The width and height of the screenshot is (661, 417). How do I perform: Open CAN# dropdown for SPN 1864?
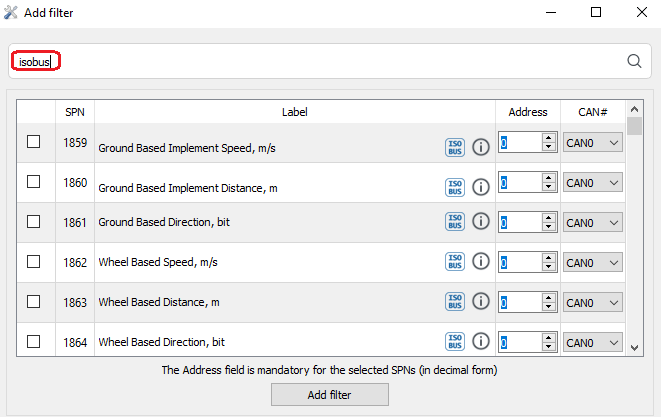point(593,343)
